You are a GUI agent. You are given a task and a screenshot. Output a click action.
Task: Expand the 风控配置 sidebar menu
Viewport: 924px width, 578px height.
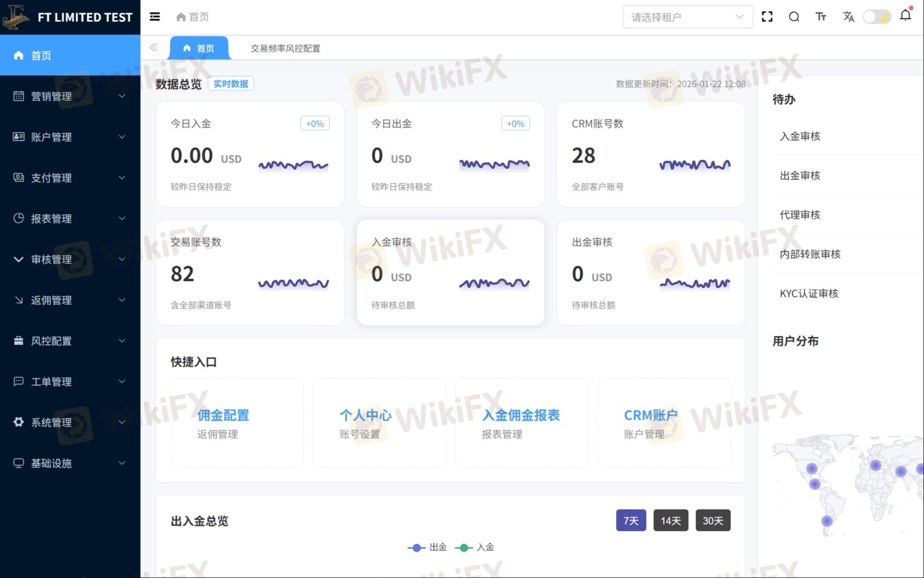pyautogui.click(x=70, y=341)
